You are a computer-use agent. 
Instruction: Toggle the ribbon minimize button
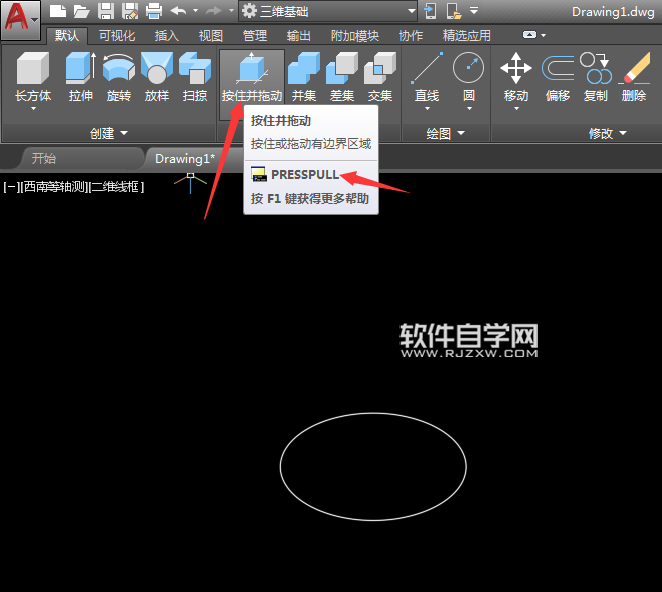(529, 35)
